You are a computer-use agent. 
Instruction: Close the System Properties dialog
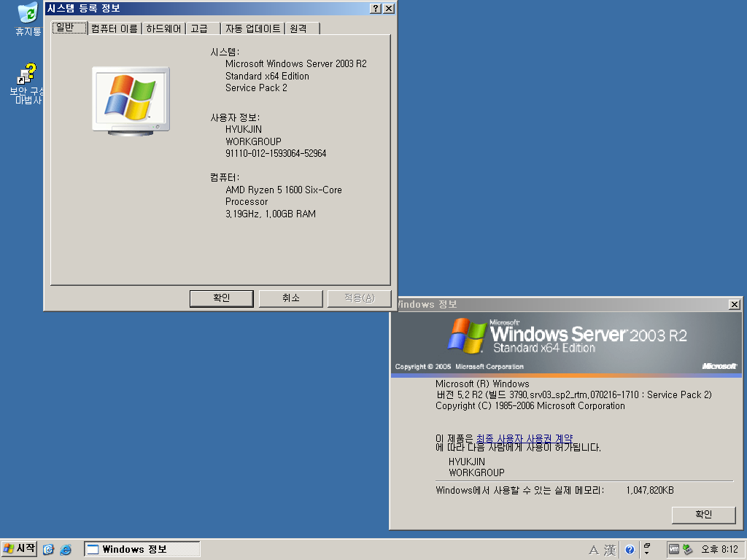389,9
